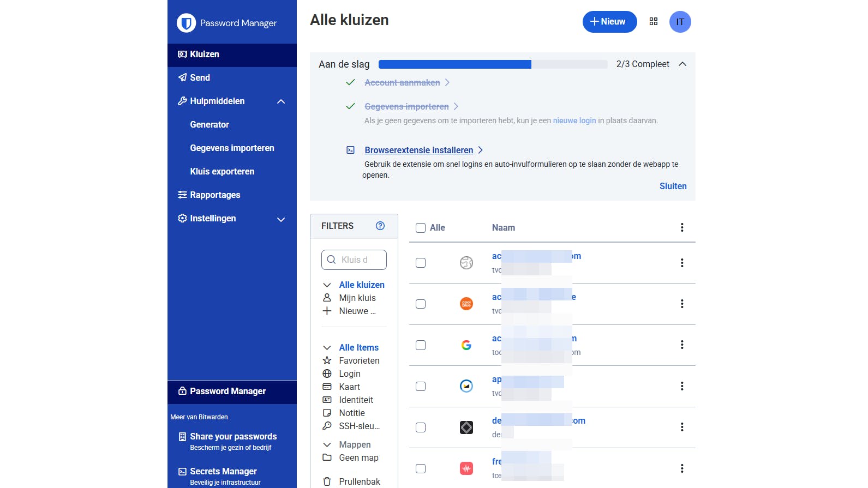This screenshot has height=488, width=868.
Task: Open the Browserextensie installeren step chevron
Action: (481, 150)
